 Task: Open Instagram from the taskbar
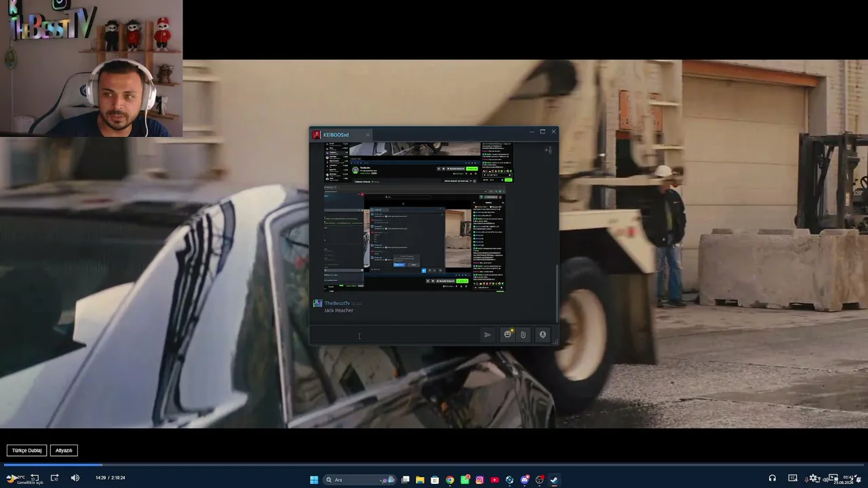coord(479,480)
